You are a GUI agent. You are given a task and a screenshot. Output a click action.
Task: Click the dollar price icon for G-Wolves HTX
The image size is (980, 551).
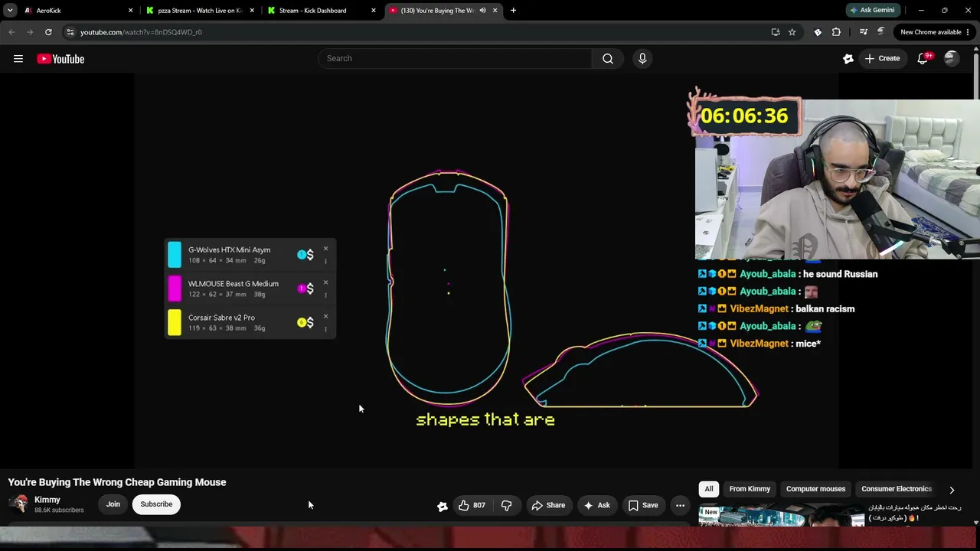pos(310,255)
